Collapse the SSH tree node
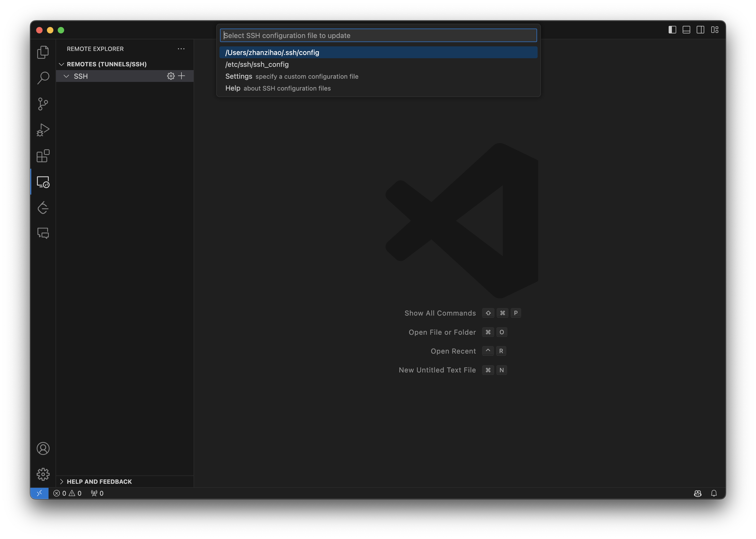The width and height of the screenshot is (756, 539). [x=66, y=76]
